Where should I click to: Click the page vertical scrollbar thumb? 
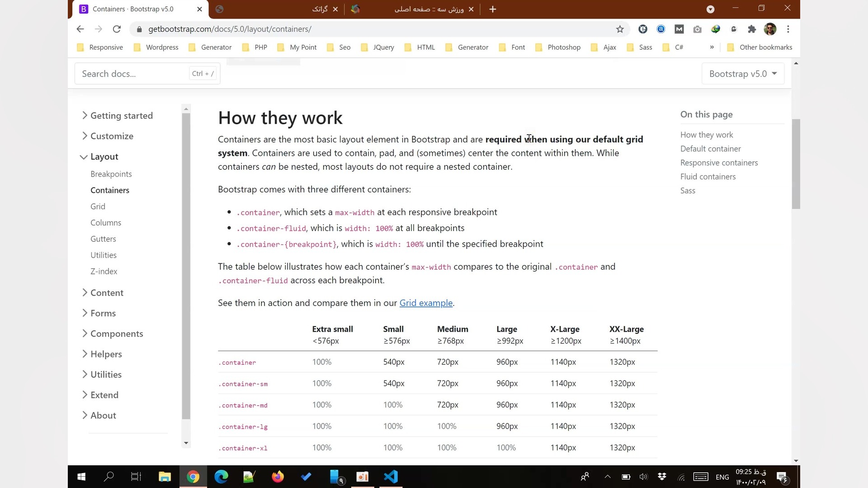pos(796,164)
